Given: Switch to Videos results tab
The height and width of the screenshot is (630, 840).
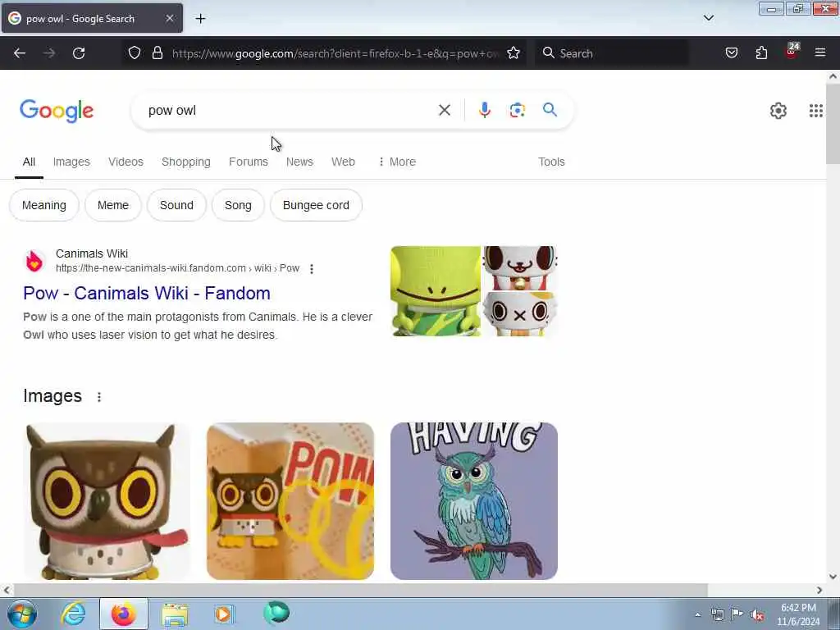Looking at the screenshot, I should (x=126, y=162).
